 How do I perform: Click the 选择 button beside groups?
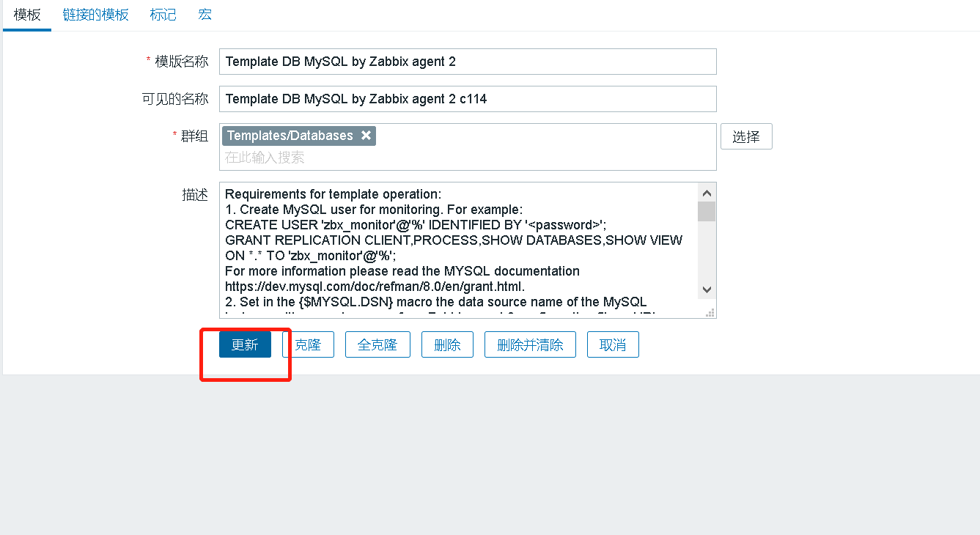pyautogui.click(x=746, y=136)
